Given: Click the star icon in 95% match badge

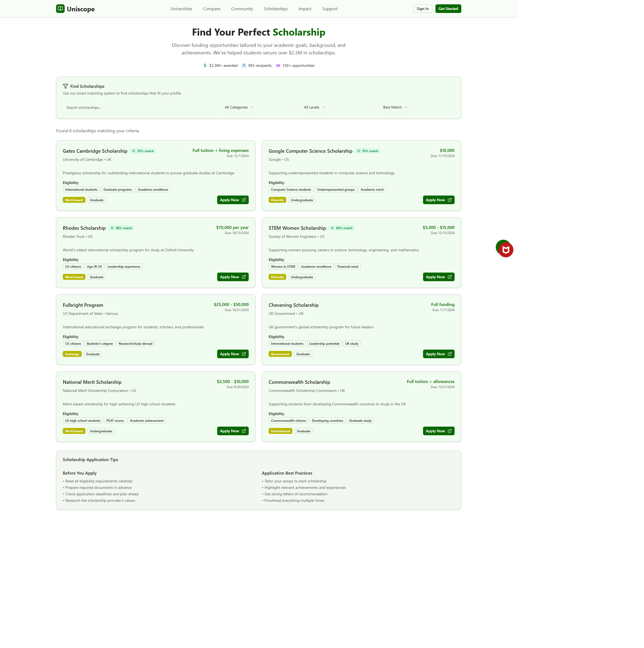Looking at the screenshot, I should pyautogui.click(x=134, y=151).
